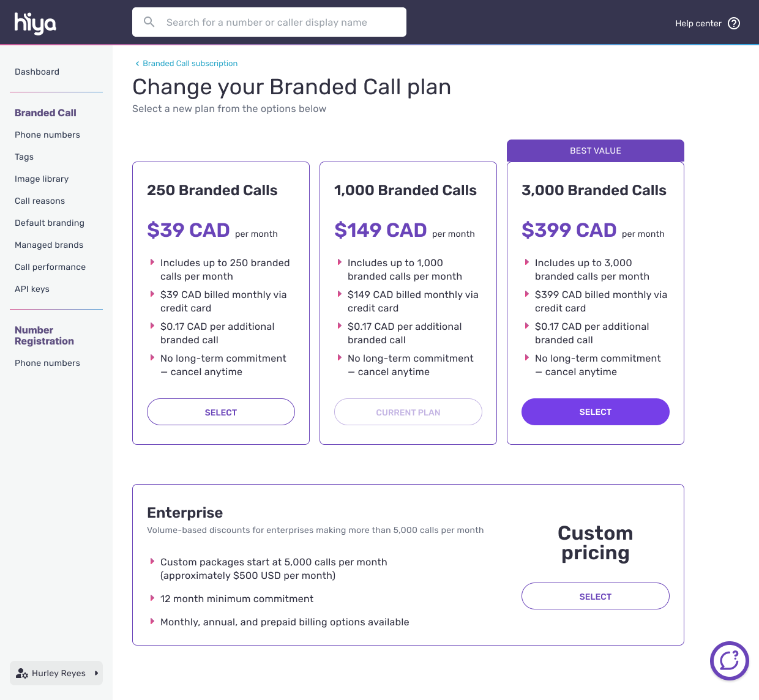Select the 3,000 Branded Calls plan
The width and height of the screenshot is (759, 700).
tap(595, 412)
